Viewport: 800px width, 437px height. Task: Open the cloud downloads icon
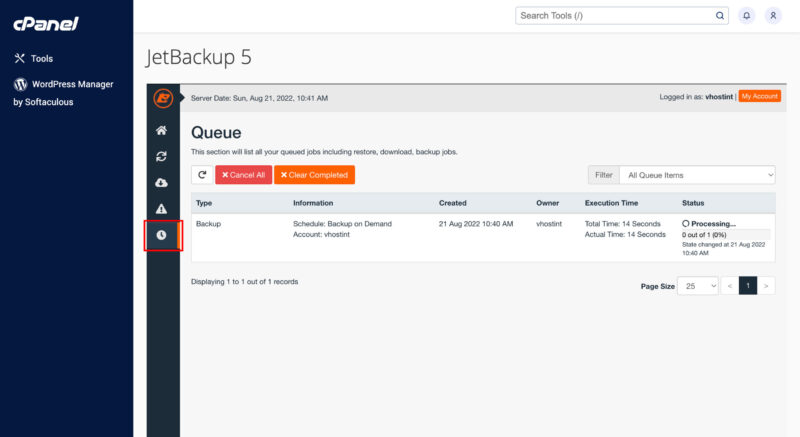(161, 183)
